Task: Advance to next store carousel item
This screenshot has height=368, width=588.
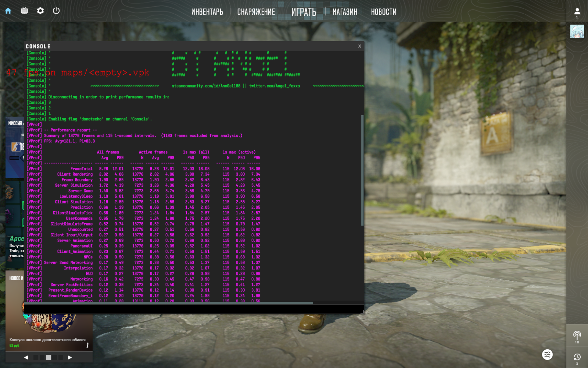Action: (70, 357)
